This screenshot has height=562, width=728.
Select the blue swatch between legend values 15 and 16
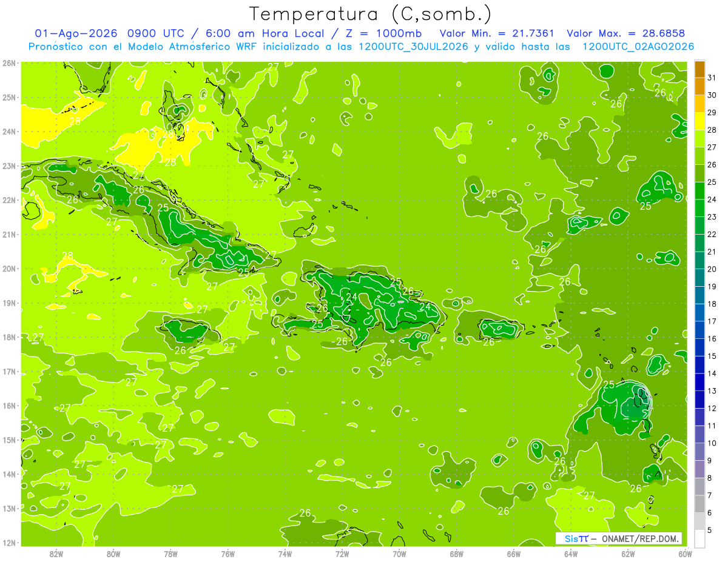700,347
